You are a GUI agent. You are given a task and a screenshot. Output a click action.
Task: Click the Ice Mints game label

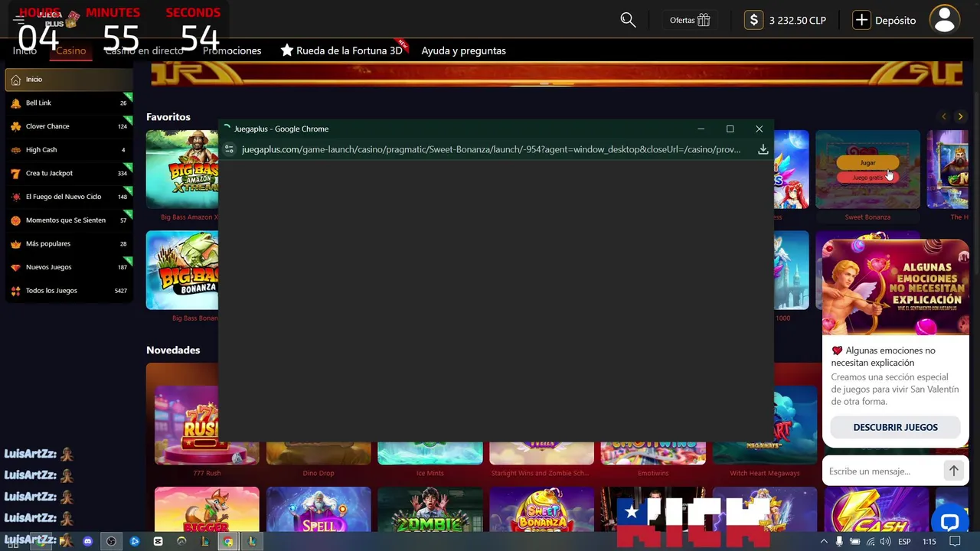(430, 473)
